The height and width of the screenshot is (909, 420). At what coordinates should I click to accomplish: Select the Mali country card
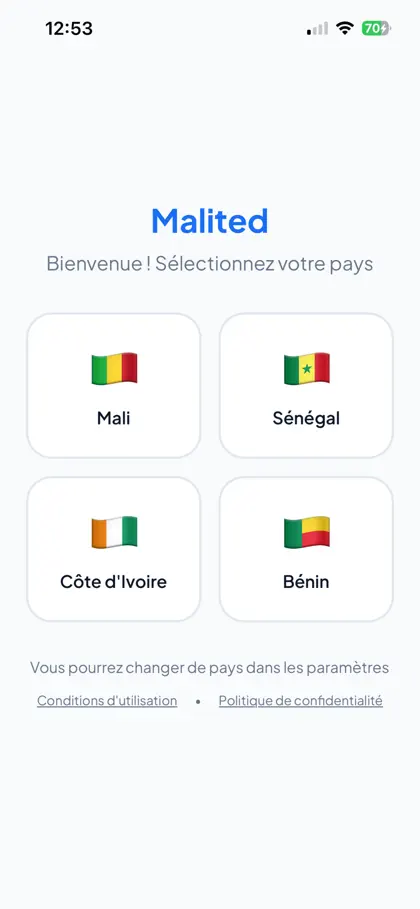click(114, 386)
